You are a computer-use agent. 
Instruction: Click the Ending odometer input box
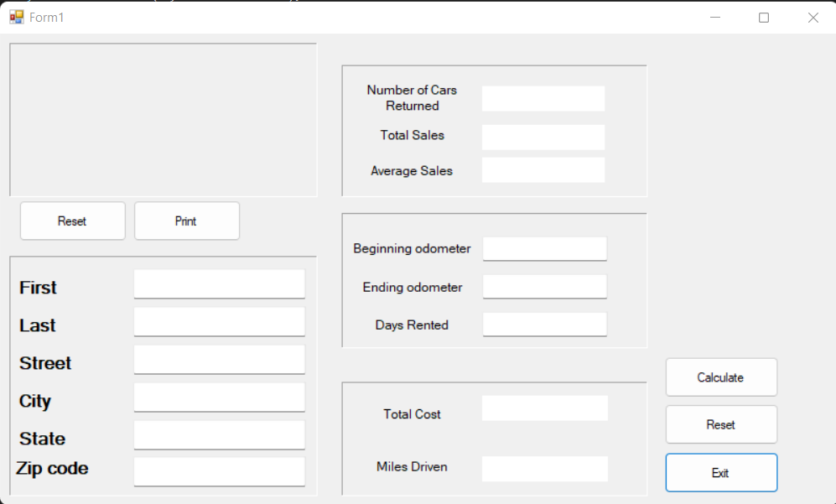tap(544, 287)
